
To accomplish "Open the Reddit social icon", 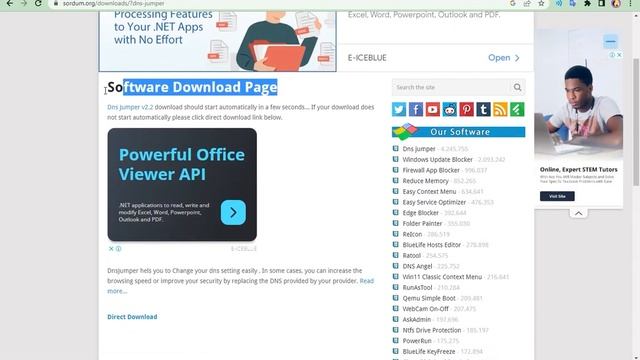I will [x=449, y=109].
